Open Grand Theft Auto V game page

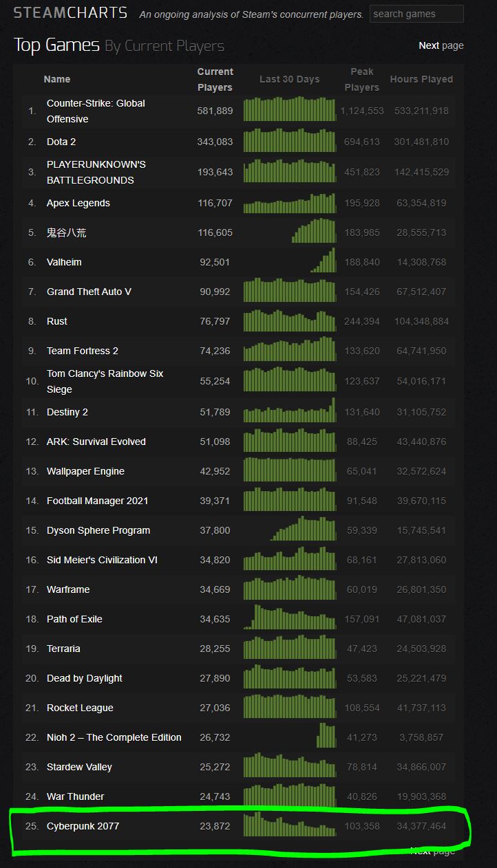(x=89, y=292)
